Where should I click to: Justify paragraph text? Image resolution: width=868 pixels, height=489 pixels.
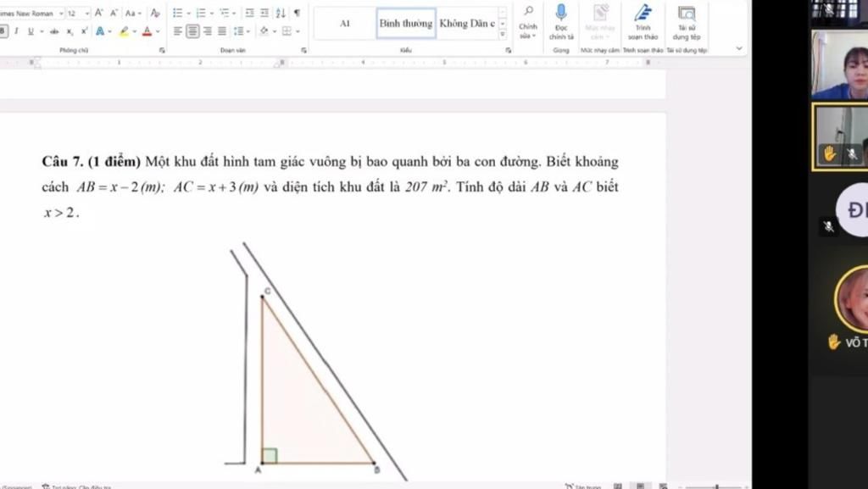[x=222, y=31]
